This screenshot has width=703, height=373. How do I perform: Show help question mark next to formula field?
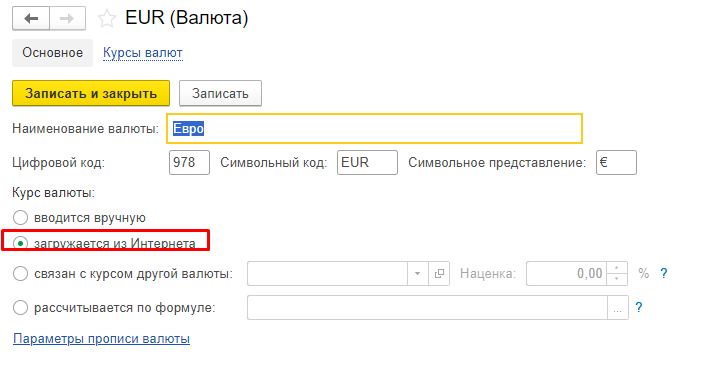(639, 308)
